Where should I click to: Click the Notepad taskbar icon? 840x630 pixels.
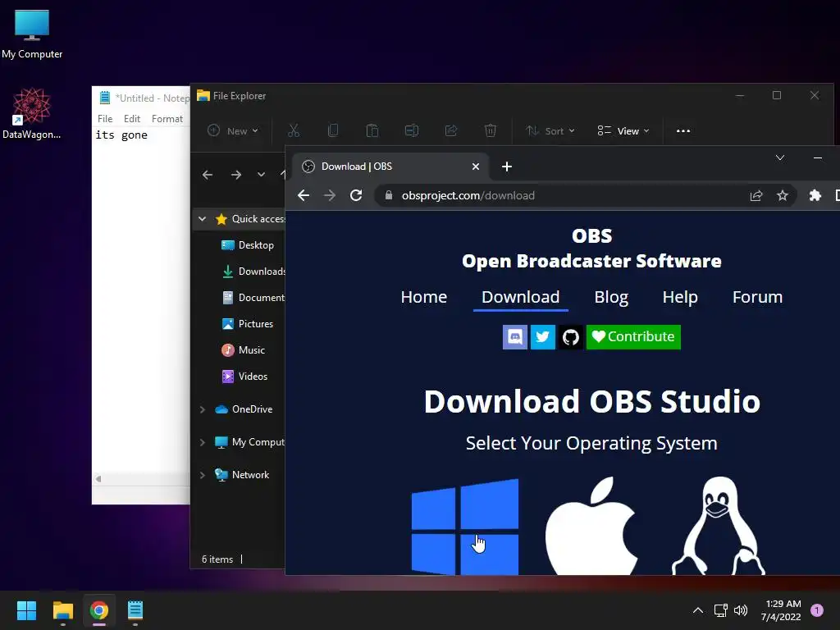pyautogui.click(x=135, y=610)
